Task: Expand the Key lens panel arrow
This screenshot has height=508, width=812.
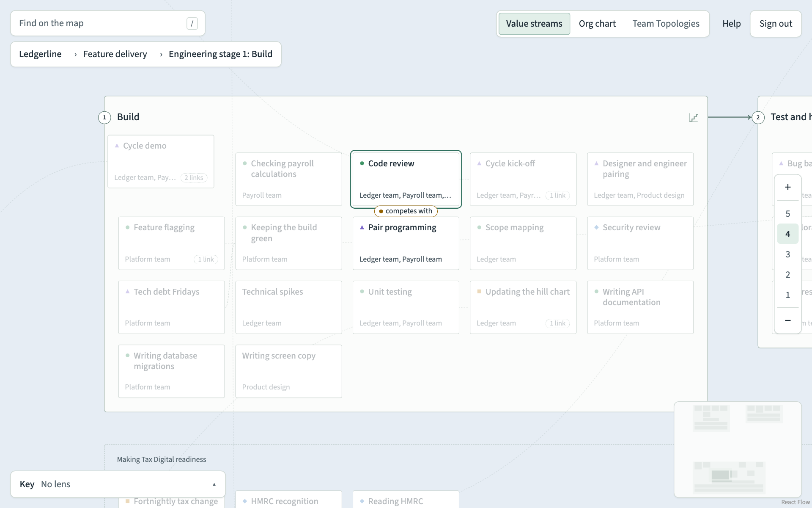Action: tap(214, 484)
